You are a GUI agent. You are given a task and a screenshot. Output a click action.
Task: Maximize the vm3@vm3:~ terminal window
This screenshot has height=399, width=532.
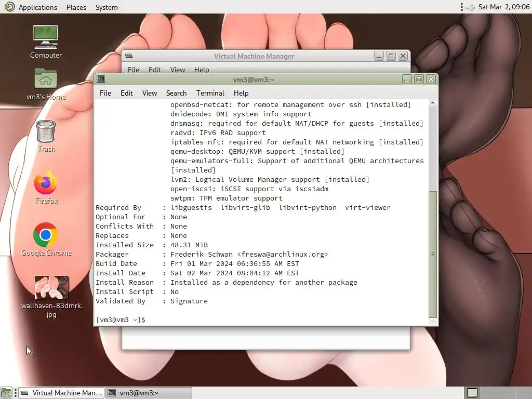tap(419, 79)
